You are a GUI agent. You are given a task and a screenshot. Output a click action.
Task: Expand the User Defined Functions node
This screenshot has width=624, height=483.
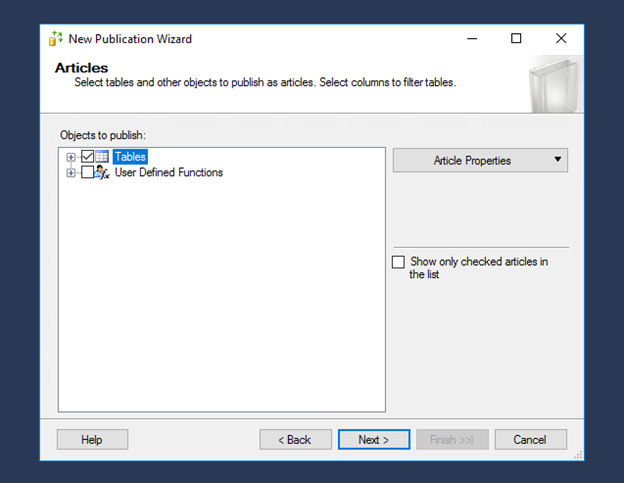71,173
